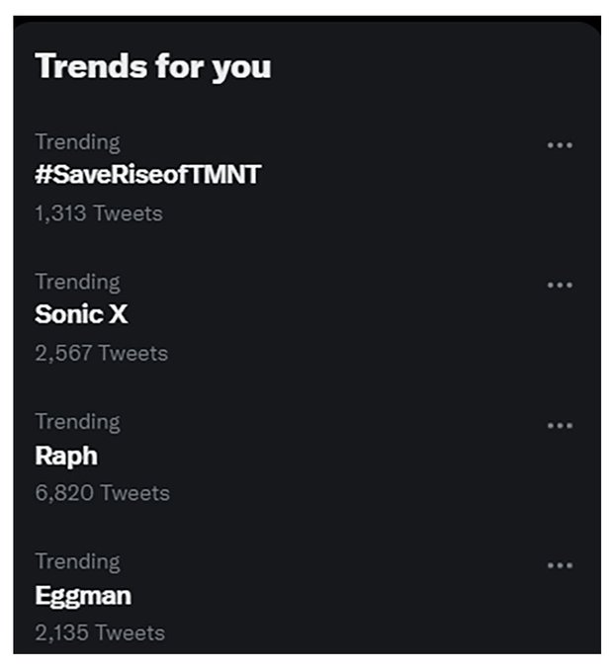This screenshot has width=616, height=672.
Task: Click Trending label above #SaveRiseofTMNT
Action: [77, 142]
